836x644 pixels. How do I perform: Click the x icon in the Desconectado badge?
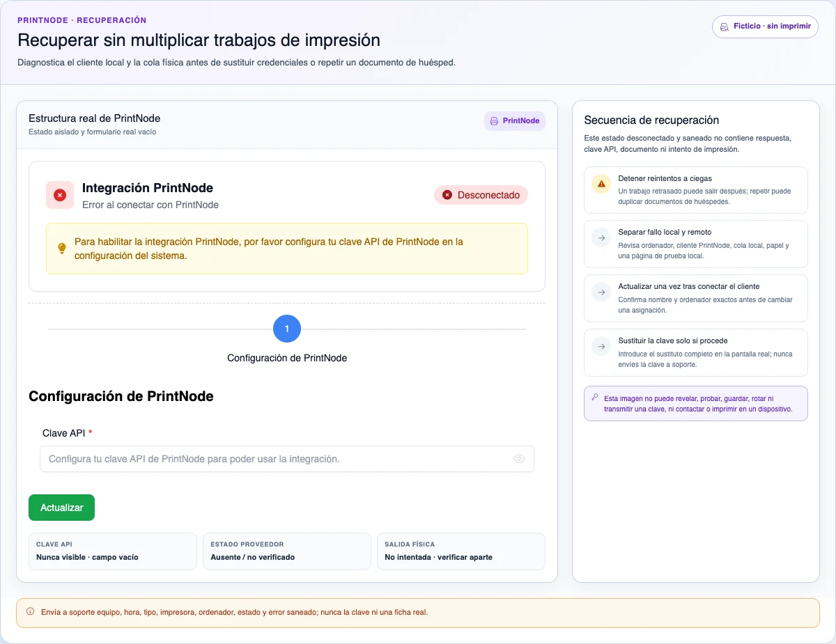447,195
